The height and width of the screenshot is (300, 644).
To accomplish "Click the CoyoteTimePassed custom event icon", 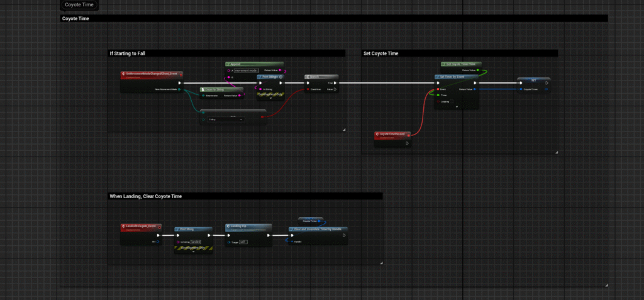I will click(x=378, y=134).
